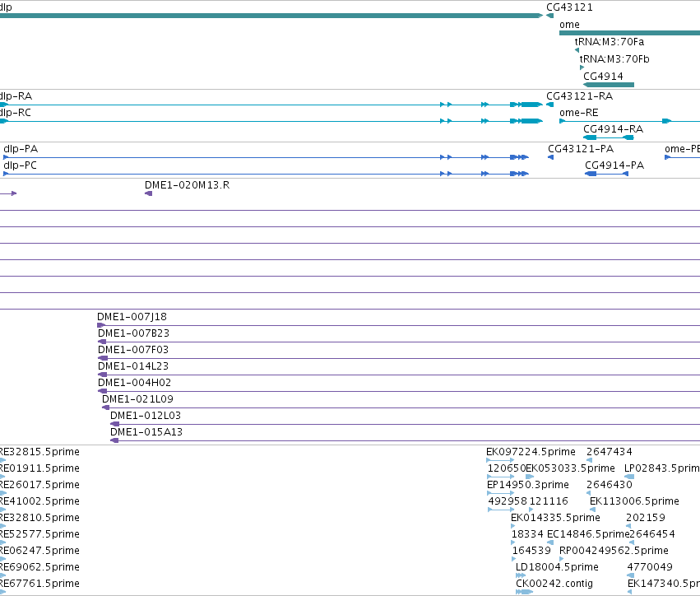Click the tRNA:M3:70Fb label
The image size is (700, 596).
tap(614, 59)
